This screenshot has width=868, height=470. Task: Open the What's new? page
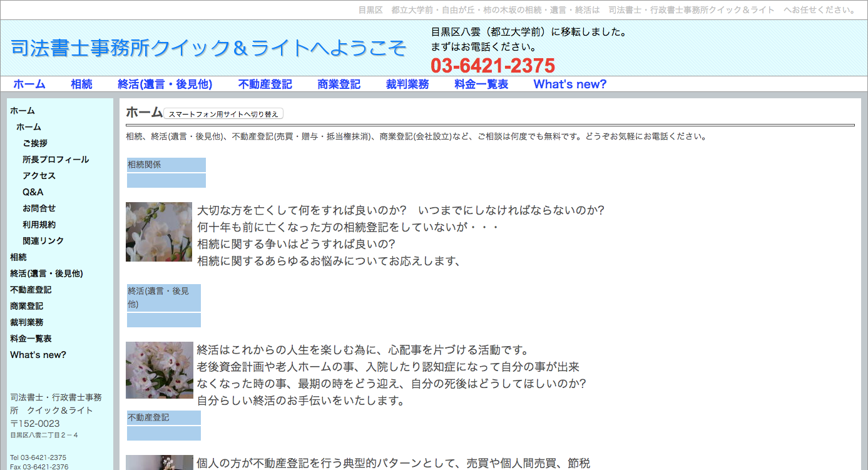point(569,83)
